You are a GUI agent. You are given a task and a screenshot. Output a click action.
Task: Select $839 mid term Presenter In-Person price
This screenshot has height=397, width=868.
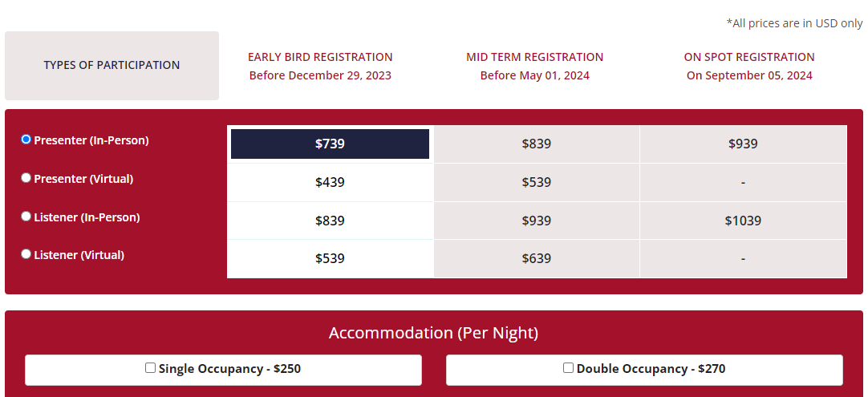pos(536,144)
